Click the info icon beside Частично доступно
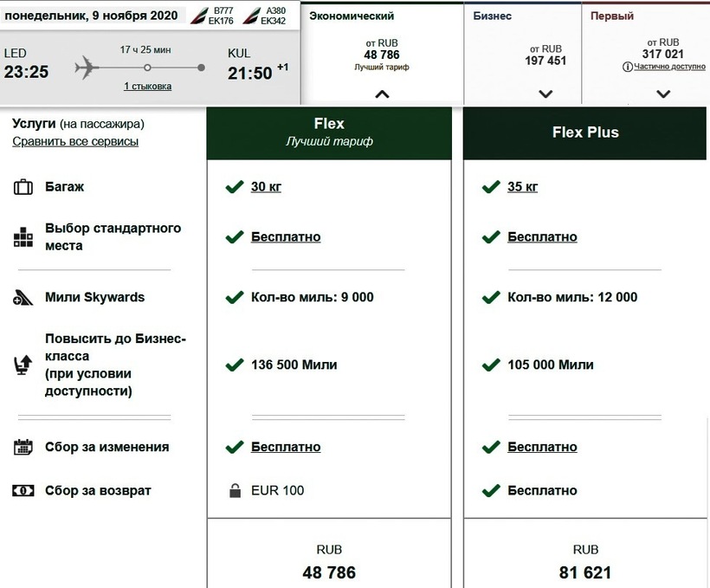710x588 pixels. [x=626, y=67]
